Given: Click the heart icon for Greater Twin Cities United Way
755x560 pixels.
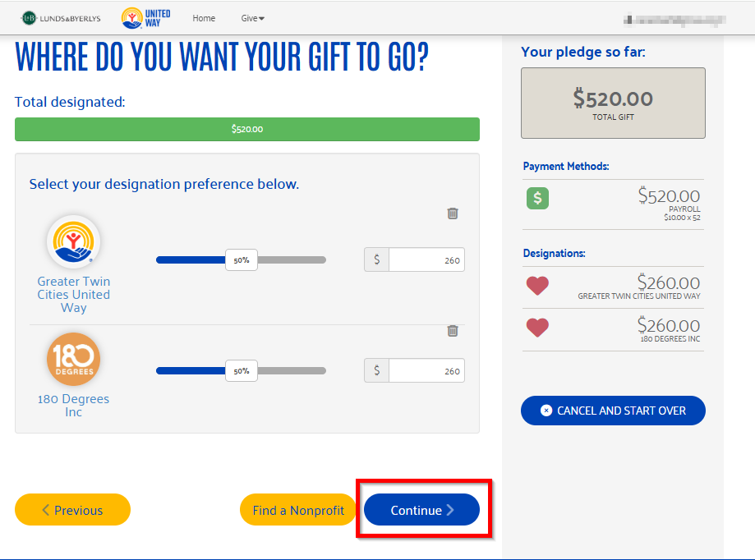Looking at the screenshot, I should click(x=537, y=286).
